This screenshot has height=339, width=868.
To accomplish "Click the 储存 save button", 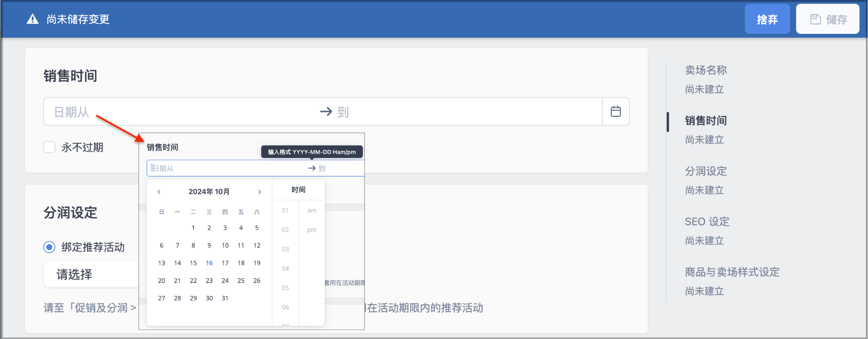I will (x=827, y=19).
